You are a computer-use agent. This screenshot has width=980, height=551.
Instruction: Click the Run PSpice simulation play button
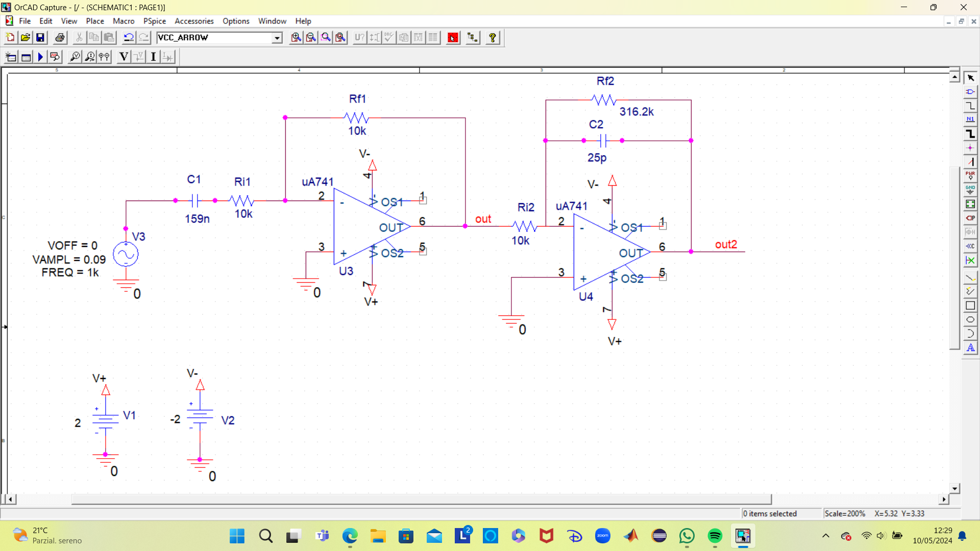(40, 57)
